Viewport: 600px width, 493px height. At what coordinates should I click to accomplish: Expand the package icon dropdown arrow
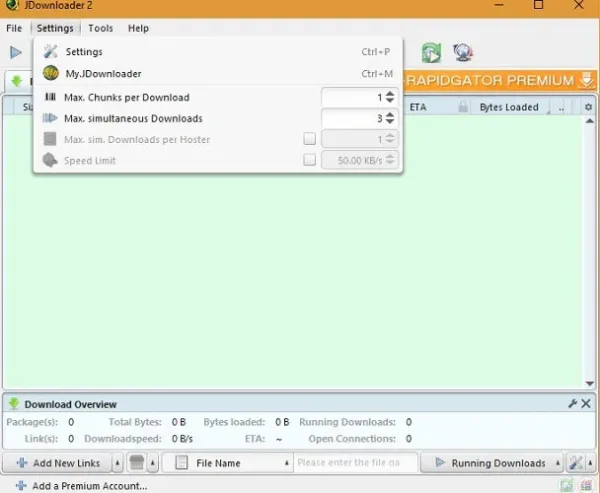152,463
